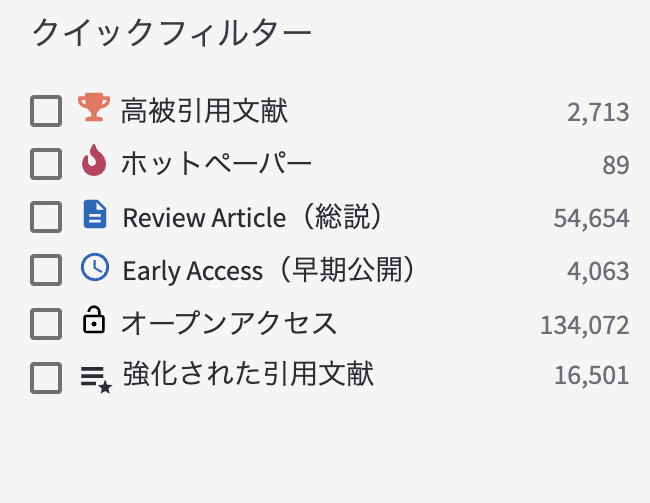This screenshot has height=503, width=650.
Task: Click the 134,072 count for open access
Action: click(584, 324)
